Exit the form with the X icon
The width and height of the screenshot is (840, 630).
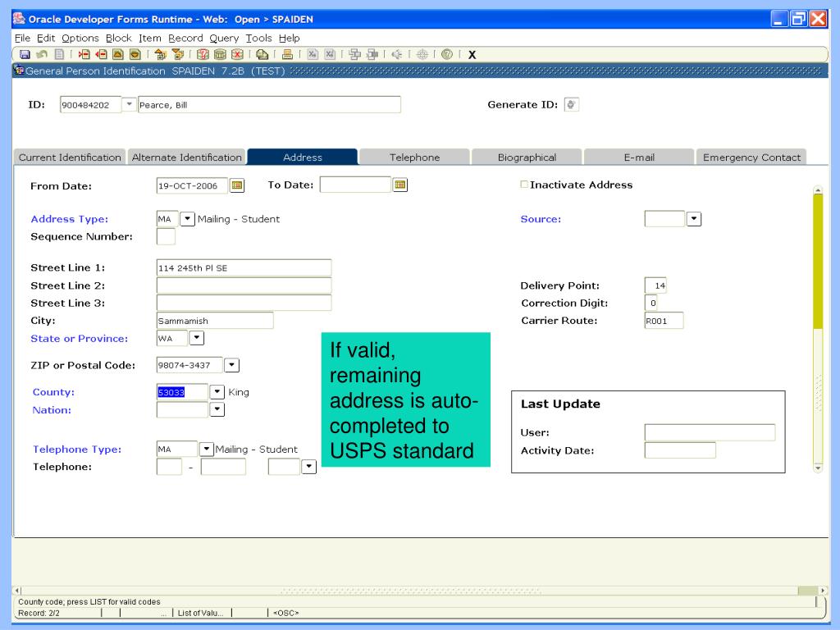tap(472, 55)
